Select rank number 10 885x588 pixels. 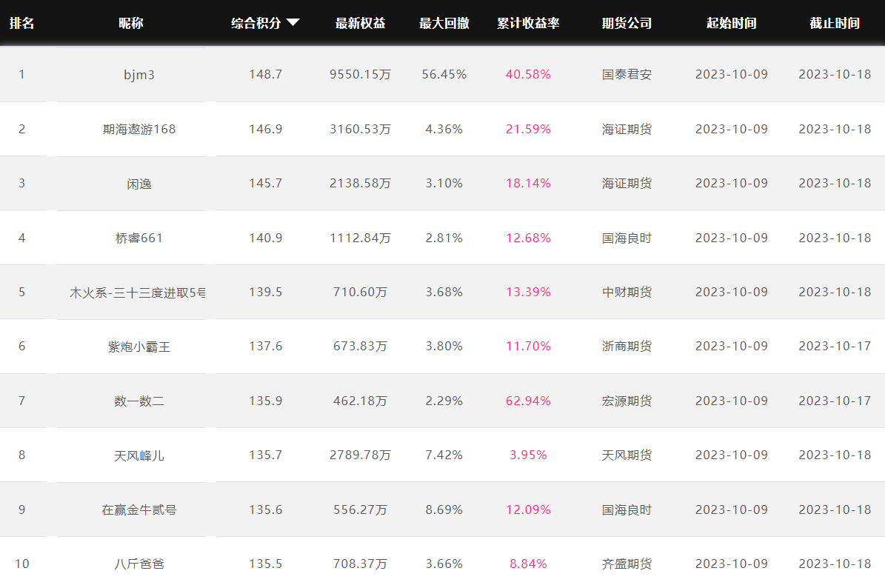coord(21,564)
